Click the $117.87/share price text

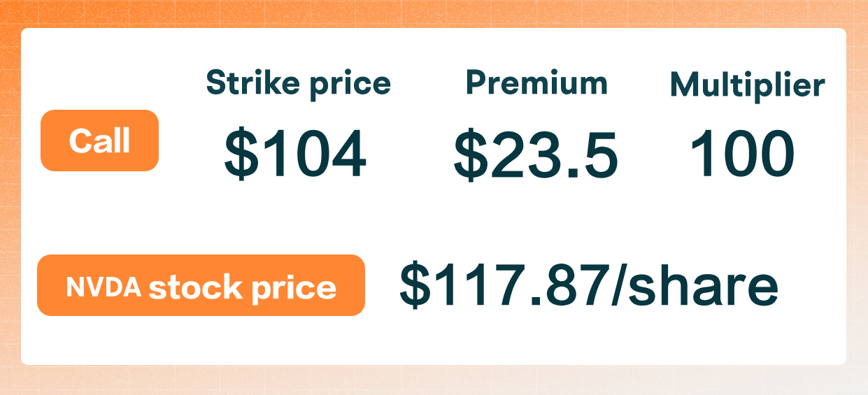(589, 285)
